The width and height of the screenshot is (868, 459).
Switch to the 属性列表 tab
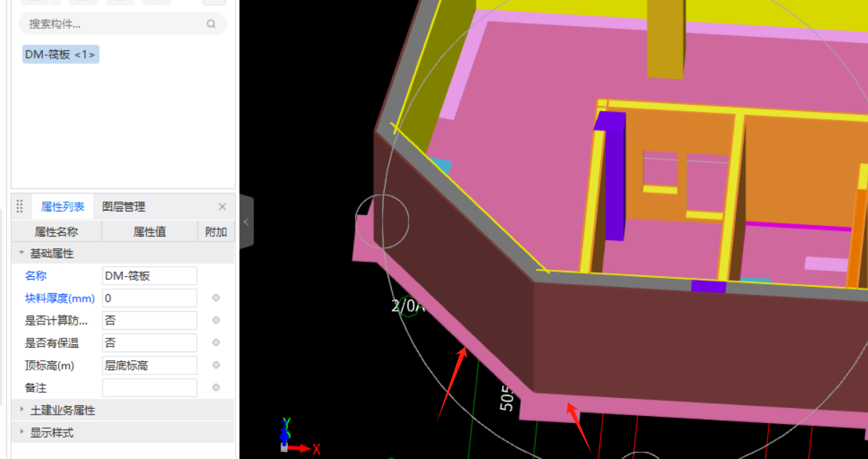click(x=62, y=207)
